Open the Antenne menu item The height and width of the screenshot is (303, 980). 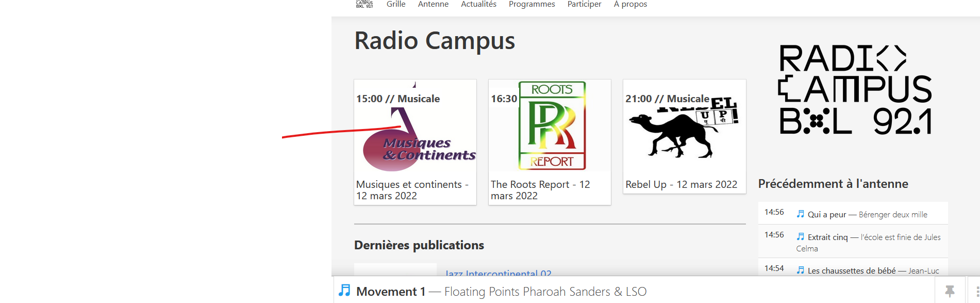(433, 5)
